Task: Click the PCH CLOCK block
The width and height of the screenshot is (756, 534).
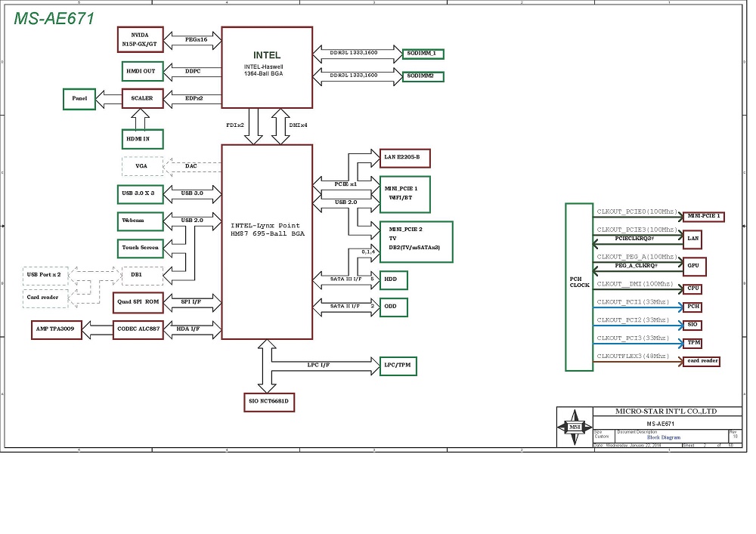Action: point(579,287)
